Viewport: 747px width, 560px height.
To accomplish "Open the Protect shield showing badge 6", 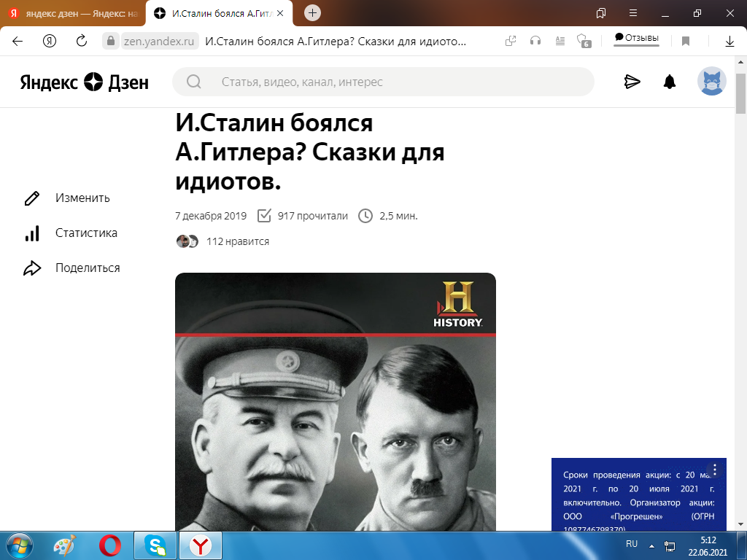I will (x=582, y=42).
